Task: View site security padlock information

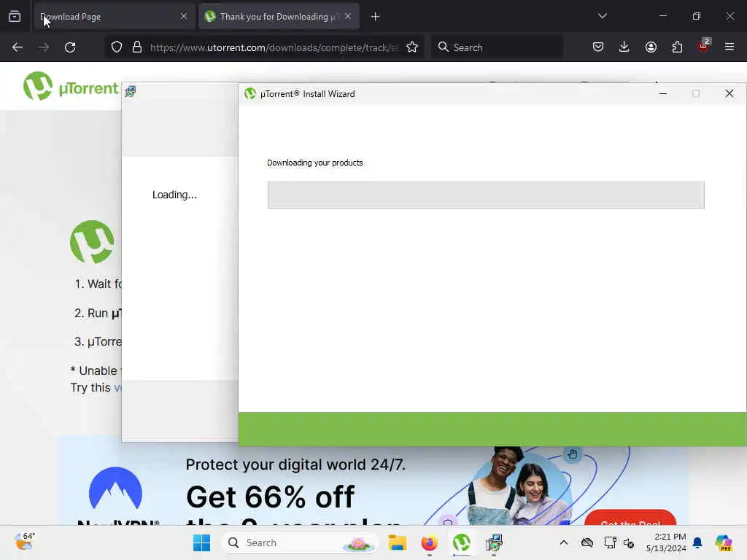Action: pyautogui.click(x=137, y=47)
